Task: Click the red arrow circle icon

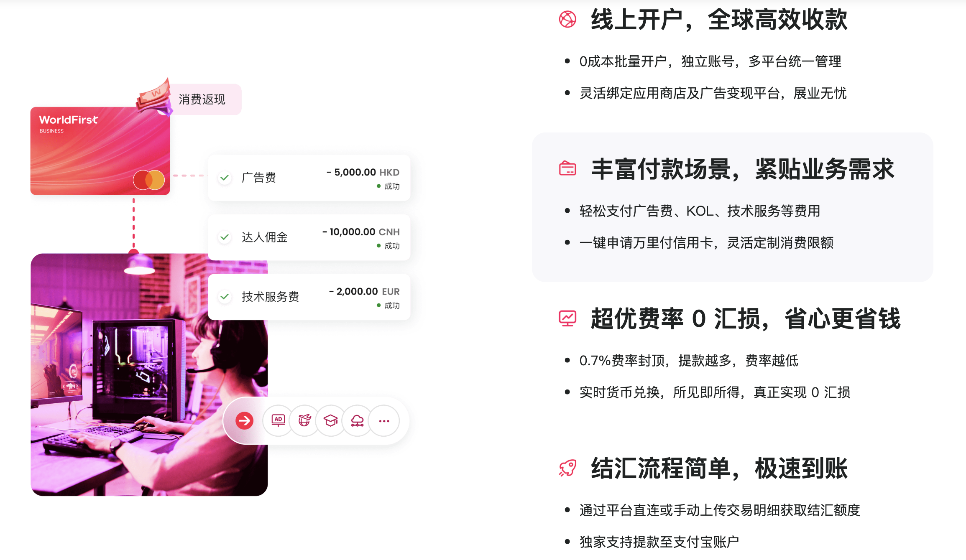Action: pos(245,421)
